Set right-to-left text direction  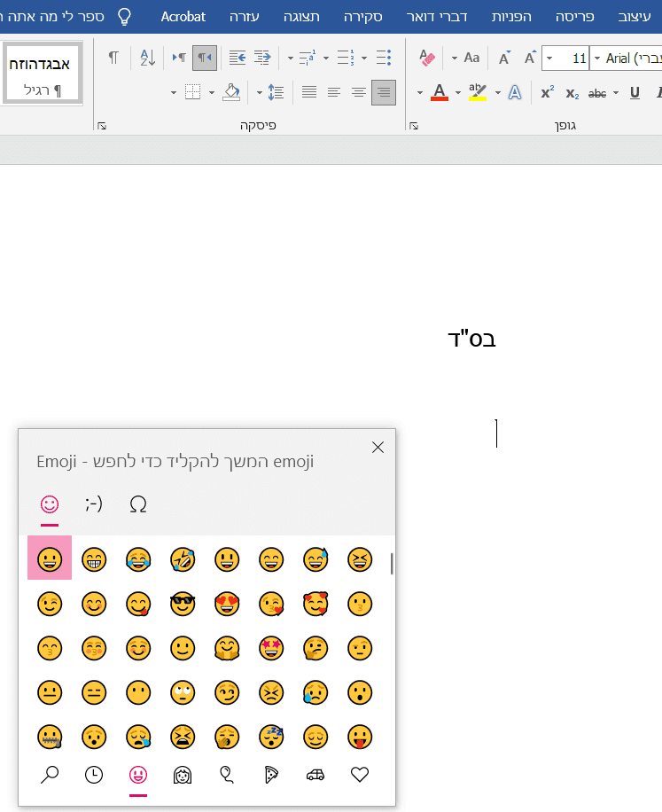click(x=205, y=58)
